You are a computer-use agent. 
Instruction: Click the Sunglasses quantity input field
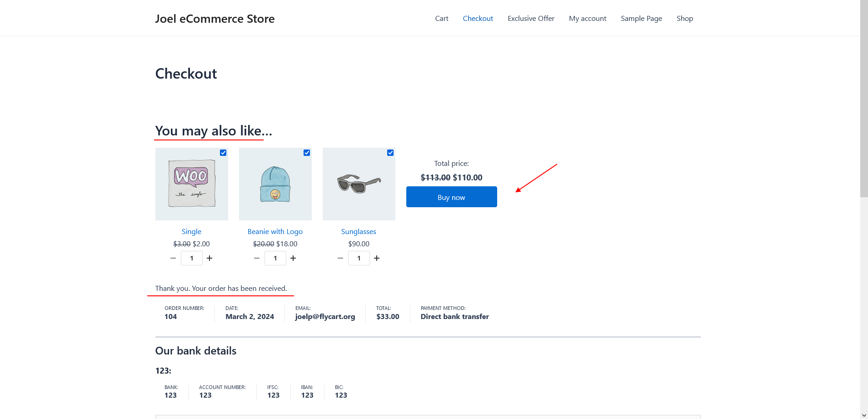[x=359, y=258]
